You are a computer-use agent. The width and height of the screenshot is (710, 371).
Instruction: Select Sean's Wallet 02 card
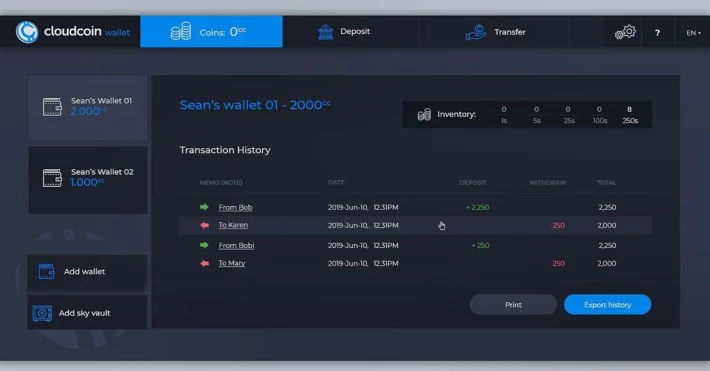[x=88, y=180]
